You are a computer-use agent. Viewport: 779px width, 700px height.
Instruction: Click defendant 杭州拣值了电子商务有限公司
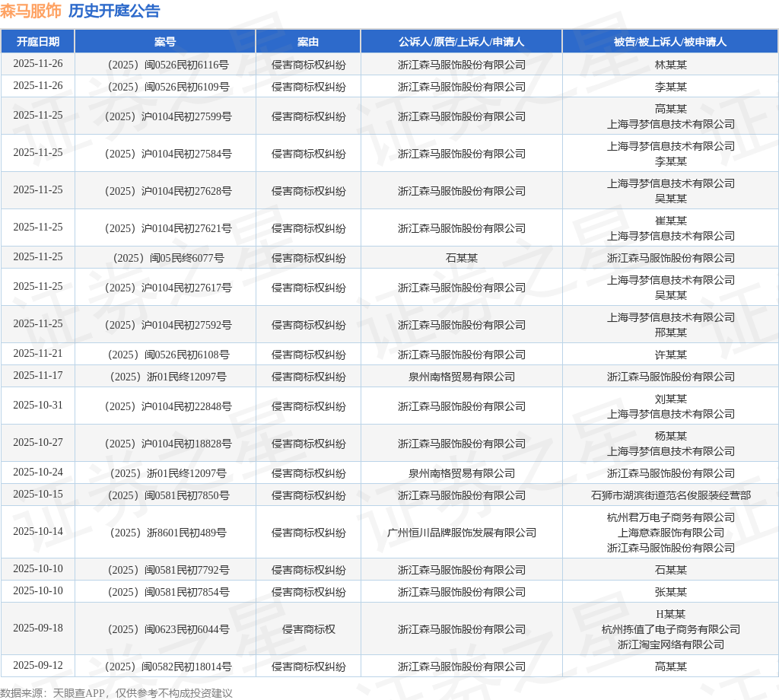point(671,629)
